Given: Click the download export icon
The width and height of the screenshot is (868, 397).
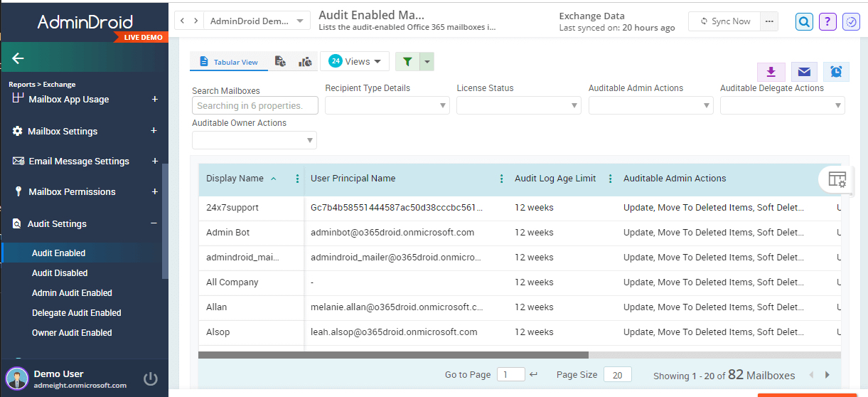Looking at the screenshot, I should point(771,72).
